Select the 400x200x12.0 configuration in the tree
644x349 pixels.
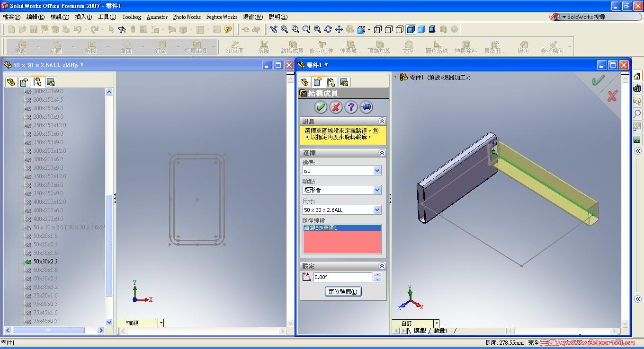pos(49,202)
